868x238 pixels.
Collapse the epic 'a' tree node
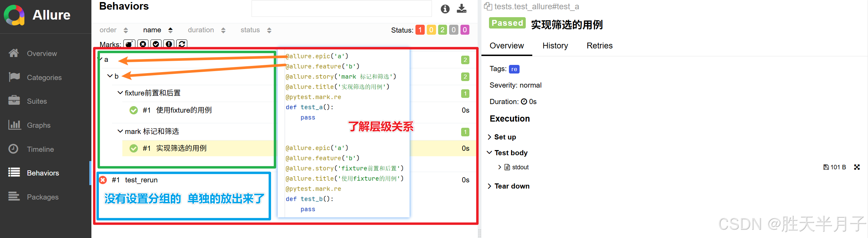(x=100, y=59)
